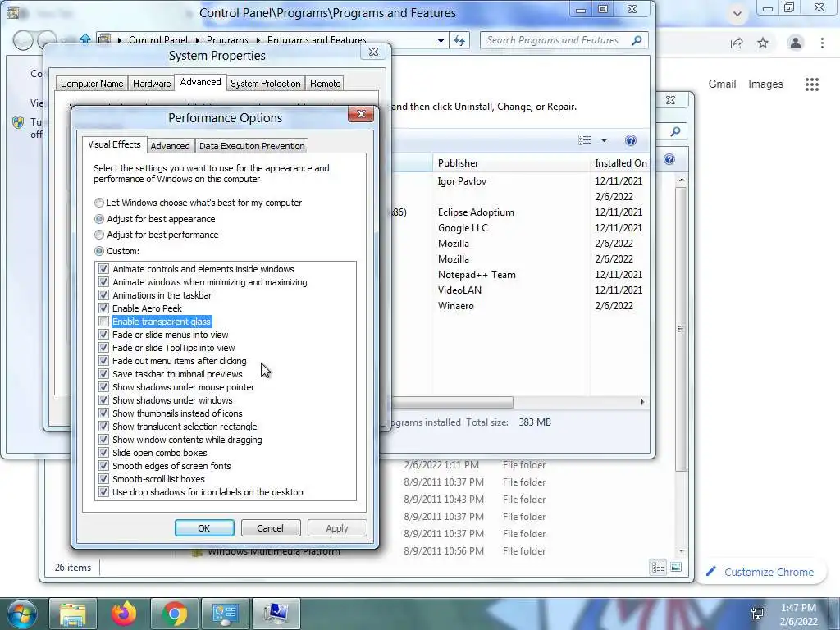Viewport: 840px width, 630px height.
Task: Click the back arrow in Control Panel
Action: tap(22, 40)
